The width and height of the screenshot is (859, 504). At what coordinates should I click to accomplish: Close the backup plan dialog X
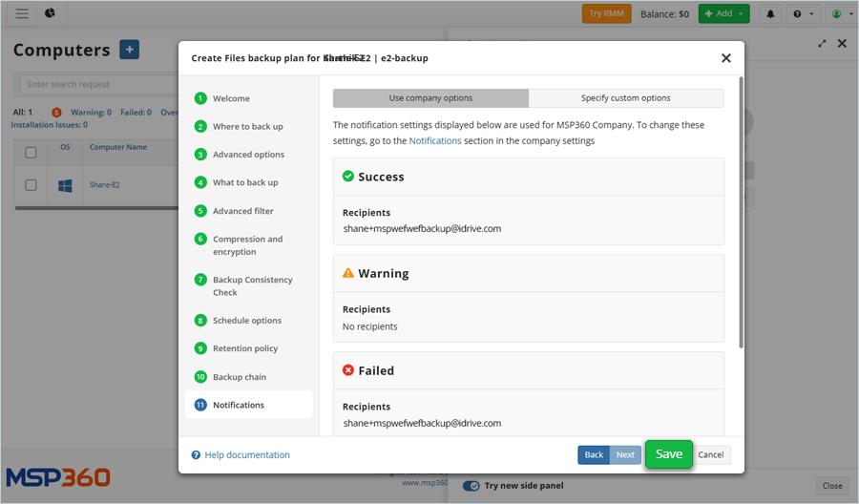[x=725, y=58]
